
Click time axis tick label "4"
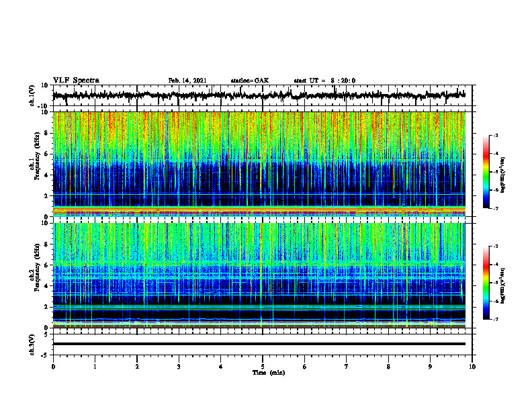pyautogui.click(x=221, y=367)
